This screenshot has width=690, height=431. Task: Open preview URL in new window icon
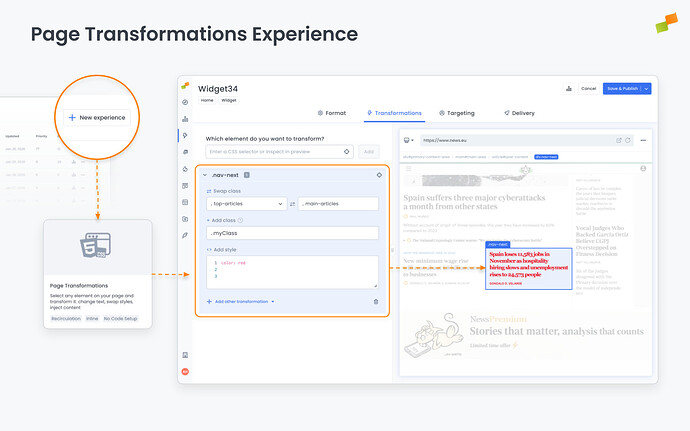coord(619,140)
